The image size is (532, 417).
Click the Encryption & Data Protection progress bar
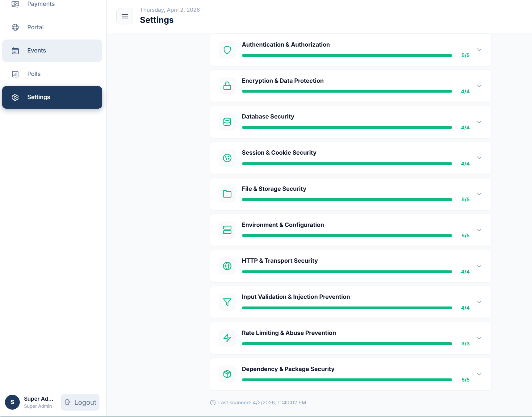[347, 91]
